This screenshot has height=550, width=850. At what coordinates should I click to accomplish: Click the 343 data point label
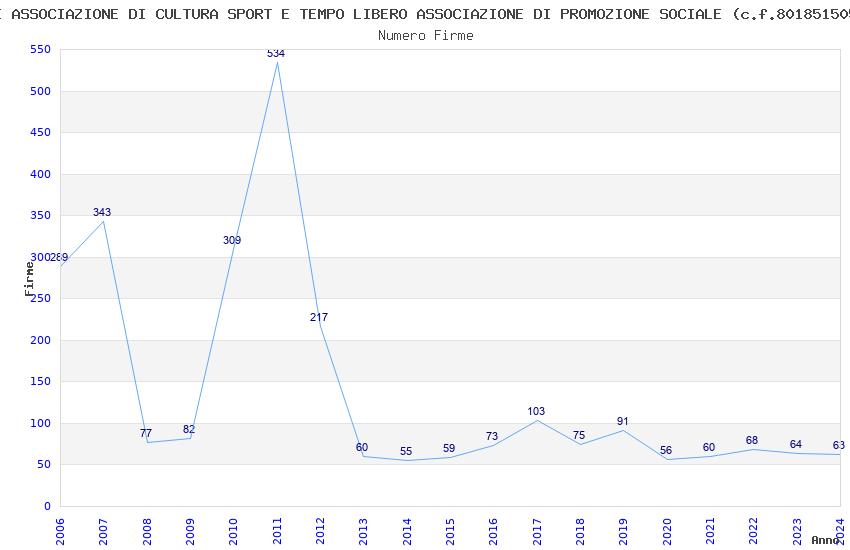(102, 212)
